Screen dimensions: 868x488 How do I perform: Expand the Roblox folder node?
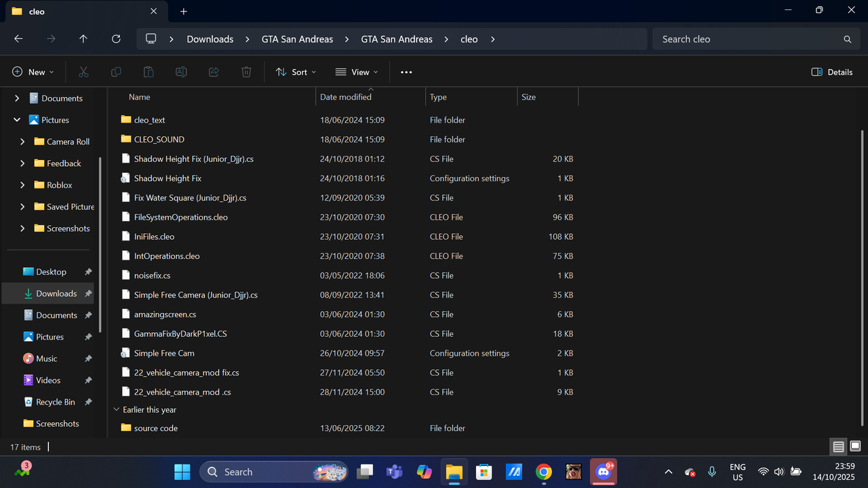[22, 185]
